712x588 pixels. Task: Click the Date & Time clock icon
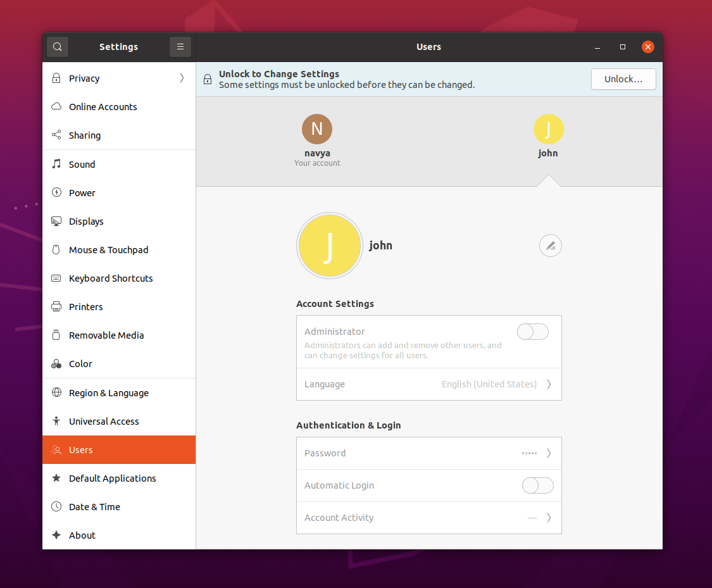56,506
